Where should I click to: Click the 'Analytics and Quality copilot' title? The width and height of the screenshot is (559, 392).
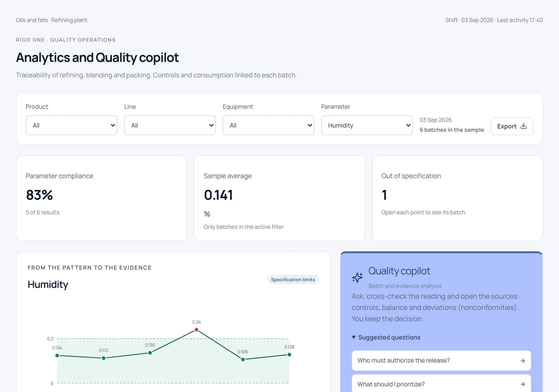[97, 58]
